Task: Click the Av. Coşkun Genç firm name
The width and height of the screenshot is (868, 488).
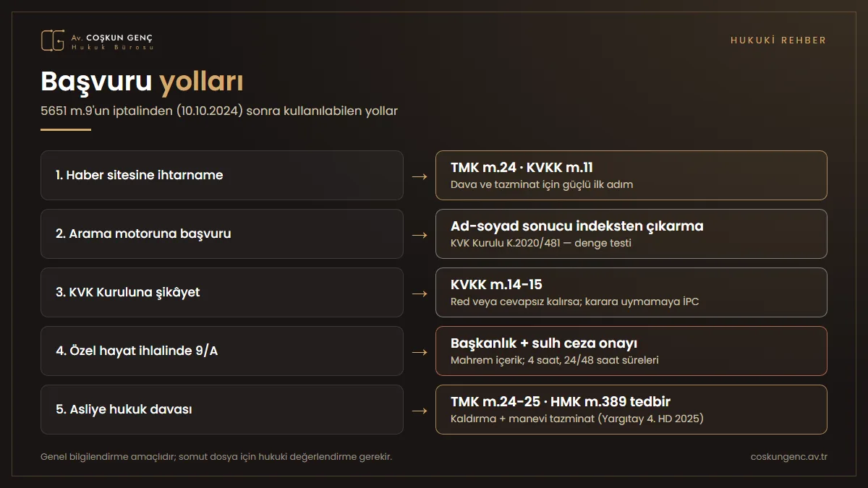Action: 112,37
